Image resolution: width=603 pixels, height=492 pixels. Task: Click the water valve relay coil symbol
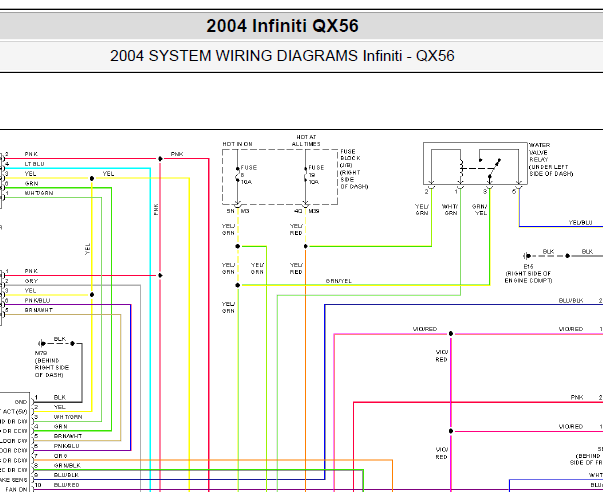click(461, 168)
